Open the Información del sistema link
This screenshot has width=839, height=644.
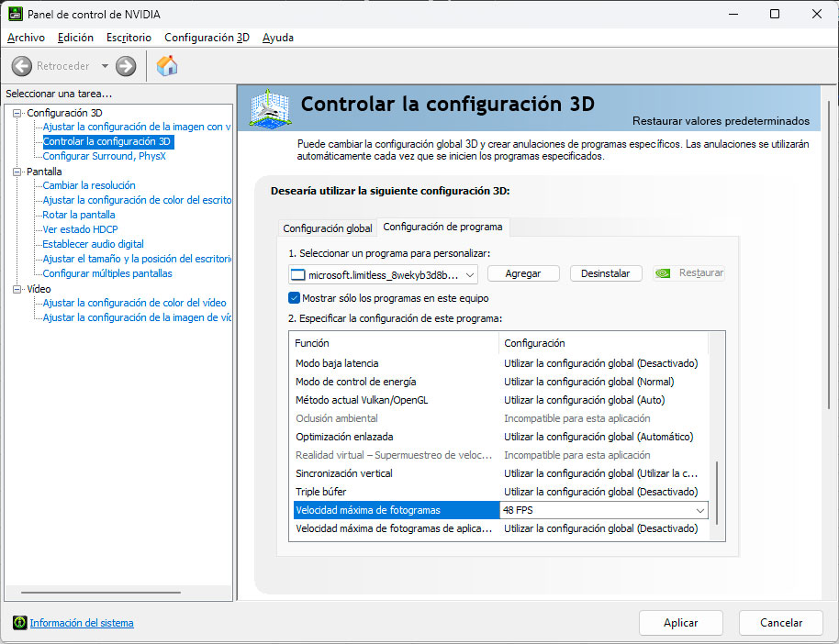82,623
